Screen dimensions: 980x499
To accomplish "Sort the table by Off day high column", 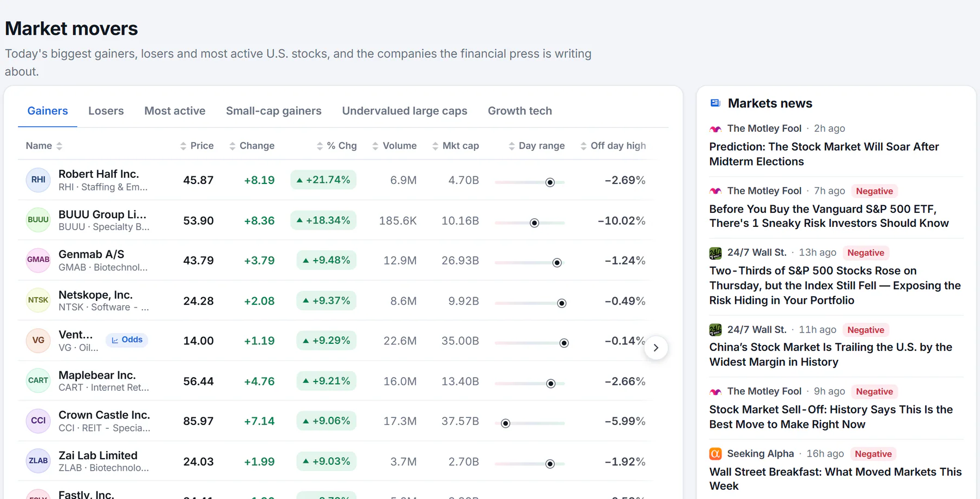I will (x=613, y=146).
